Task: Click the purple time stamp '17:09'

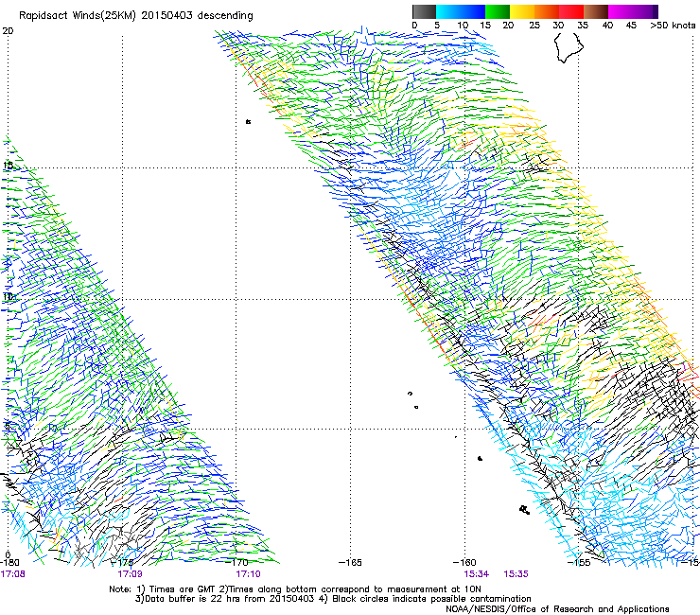Action: pyautogui.click(x=130, y=574)
